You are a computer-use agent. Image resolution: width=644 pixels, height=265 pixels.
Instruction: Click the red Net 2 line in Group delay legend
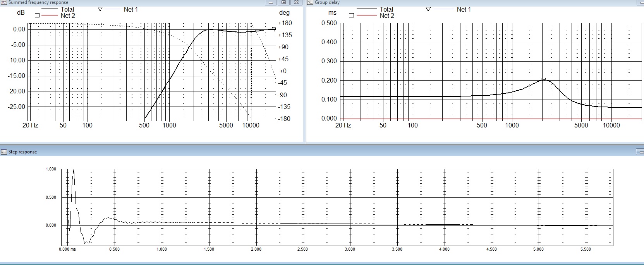click(366, 16)
